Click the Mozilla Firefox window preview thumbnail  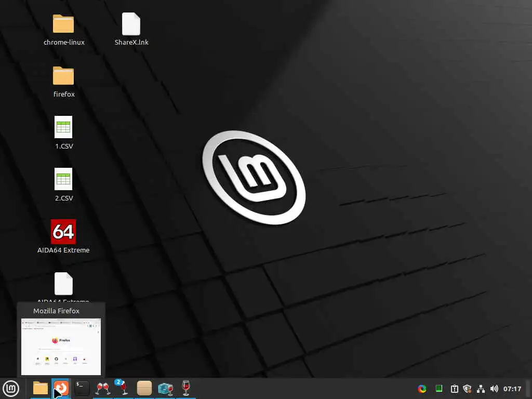61,347
